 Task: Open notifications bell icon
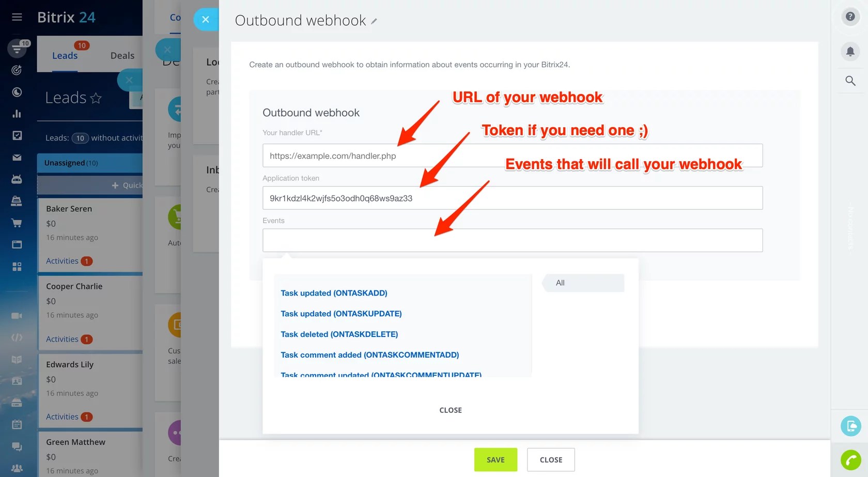850,51
